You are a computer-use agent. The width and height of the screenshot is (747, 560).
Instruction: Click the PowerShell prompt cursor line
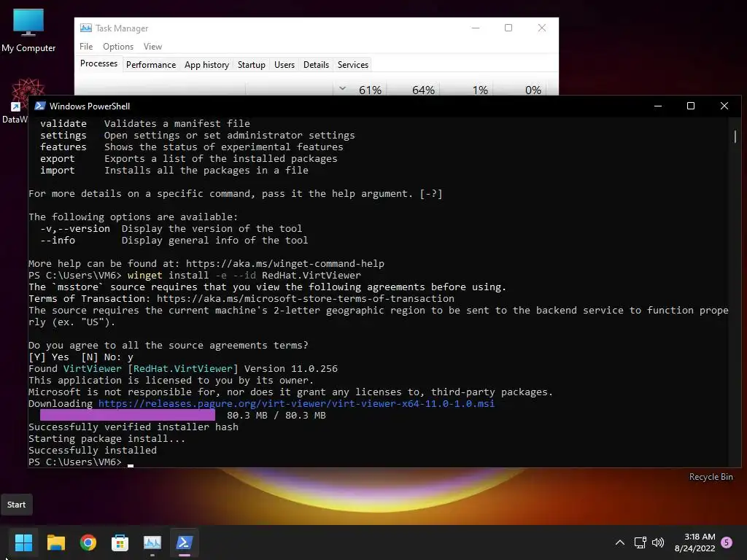click(x=81, y=462)
